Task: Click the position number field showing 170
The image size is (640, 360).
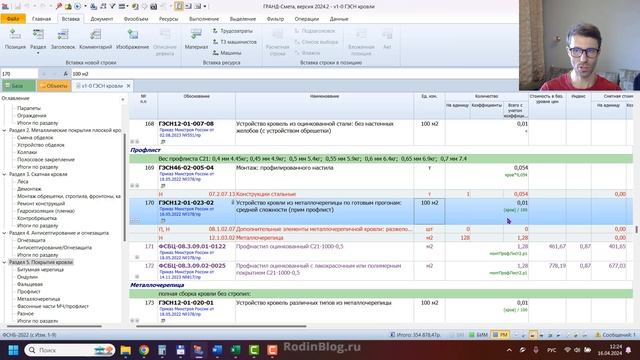Action: click(x=19, y=74)
